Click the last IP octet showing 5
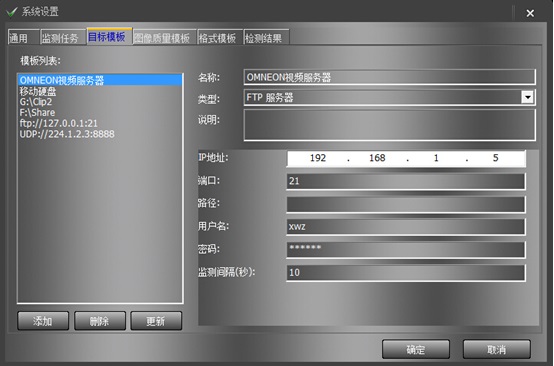 click(495, 158)
